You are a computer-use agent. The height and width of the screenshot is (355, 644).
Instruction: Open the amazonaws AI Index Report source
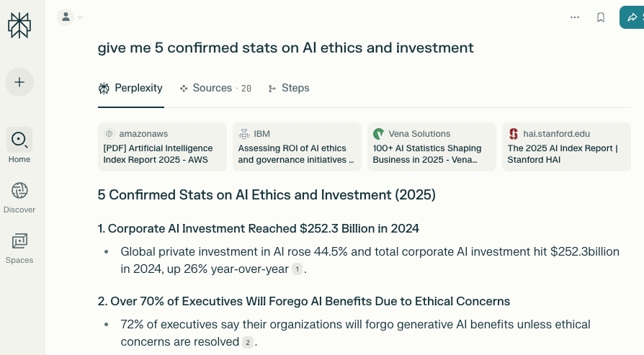coord(162,147)
